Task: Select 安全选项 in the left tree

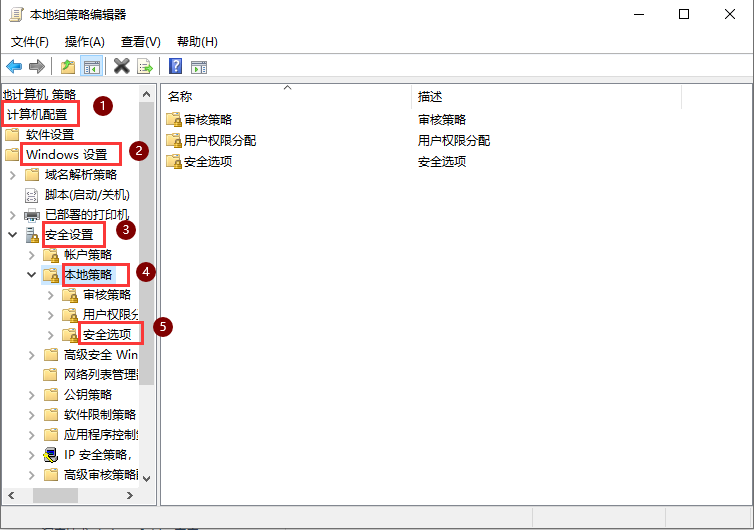Action: 106,334
